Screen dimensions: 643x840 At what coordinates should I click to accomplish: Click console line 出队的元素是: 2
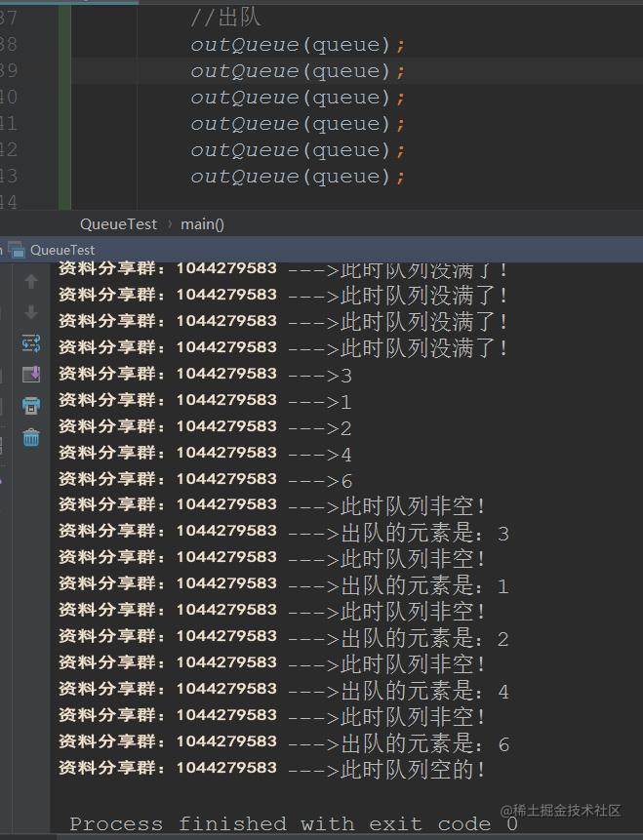(284, 637)
